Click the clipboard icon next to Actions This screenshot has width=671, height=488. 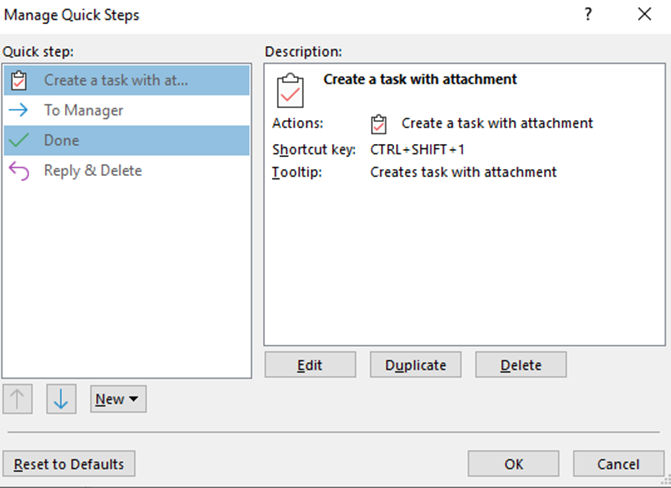click(x=379, y=124)
